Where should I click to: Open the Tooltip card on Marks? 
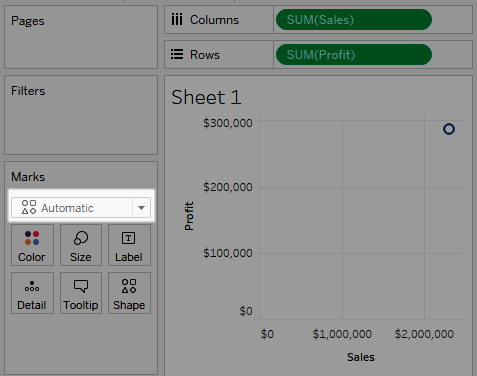(81, 293)
